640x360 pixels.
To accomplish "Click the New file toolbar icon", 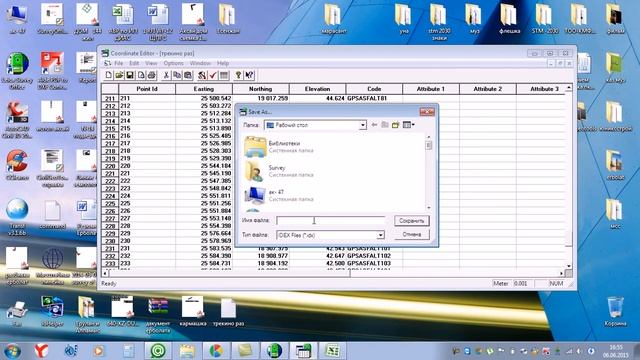I will (109, 75).
